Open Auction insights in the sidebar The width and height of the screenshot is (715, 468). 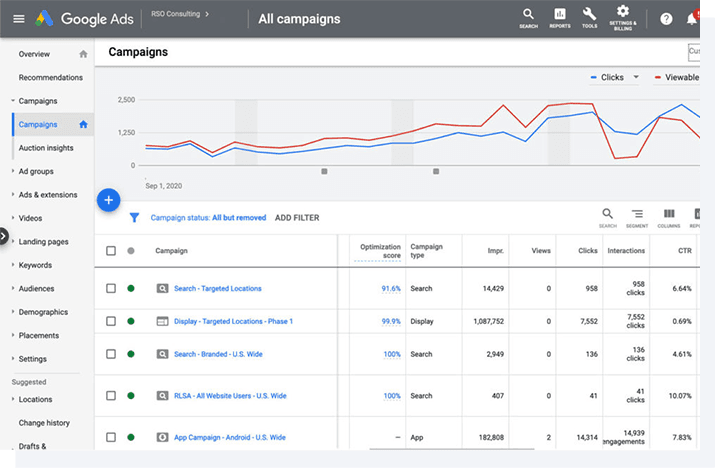pyautogui.click(x=46, y=148)
